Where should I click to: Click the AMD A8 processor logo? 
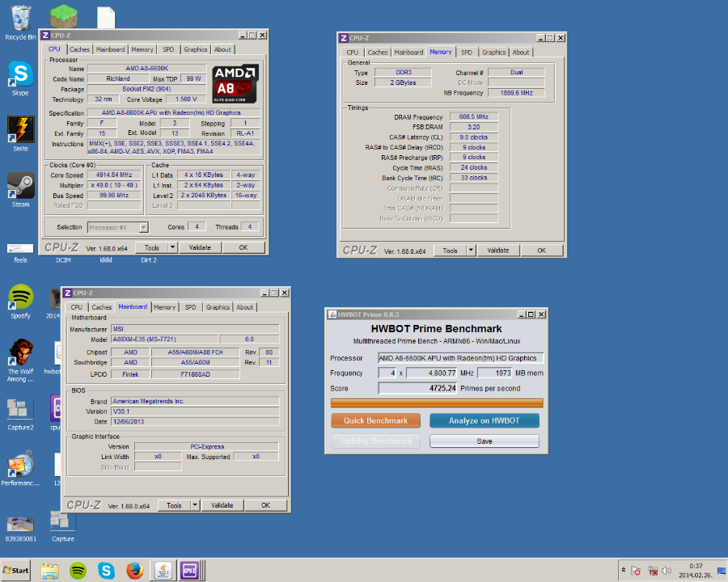[x=235, y=83]
